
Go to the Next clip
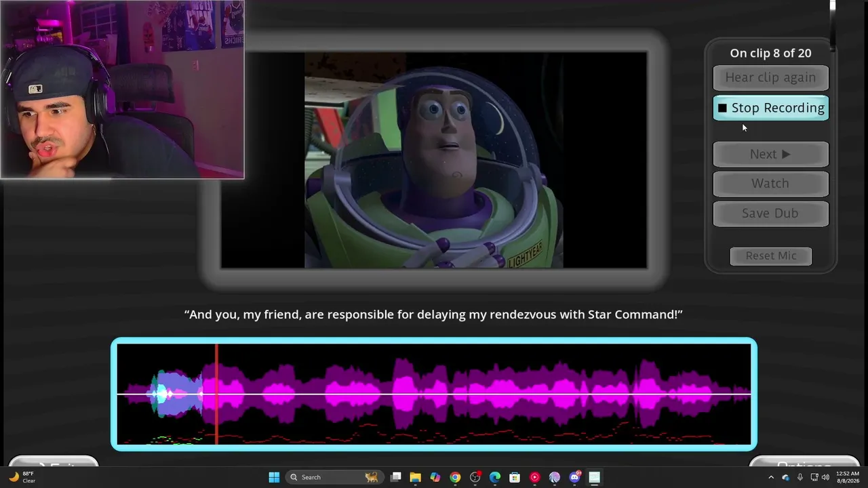[x=770, y=154]
